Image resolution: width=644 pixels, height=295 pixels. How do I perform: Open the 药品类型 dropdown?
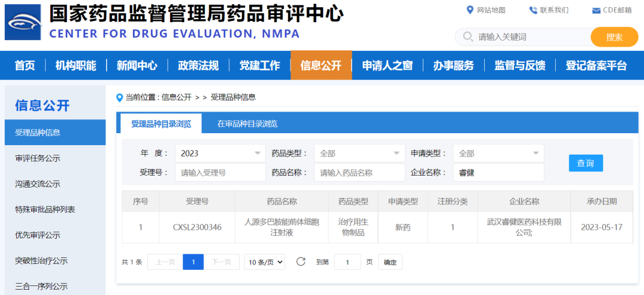point(360,153)
